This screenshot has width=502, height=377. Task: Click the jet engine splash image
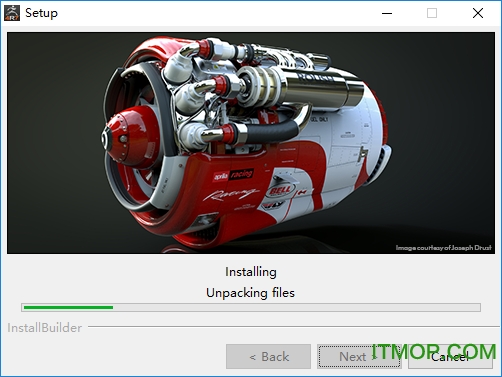pyautogui.click(x=251, y=143)
